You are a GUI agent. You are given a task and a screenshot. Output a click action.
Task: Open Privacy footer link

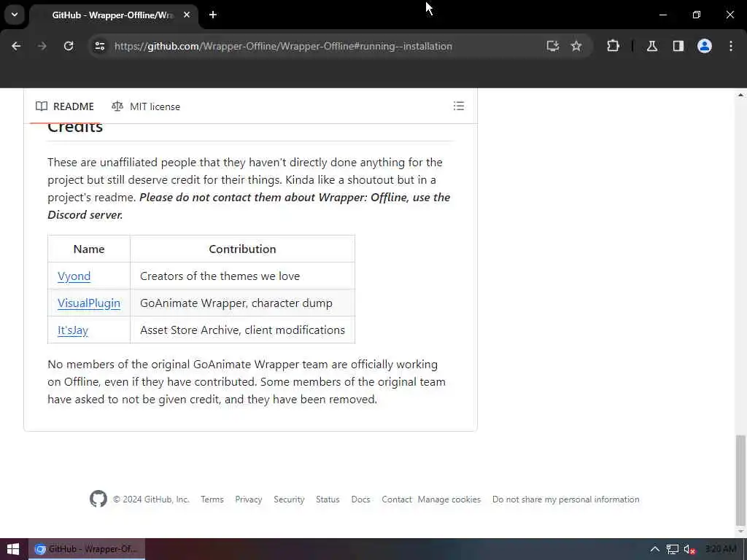tap(249, 499)
